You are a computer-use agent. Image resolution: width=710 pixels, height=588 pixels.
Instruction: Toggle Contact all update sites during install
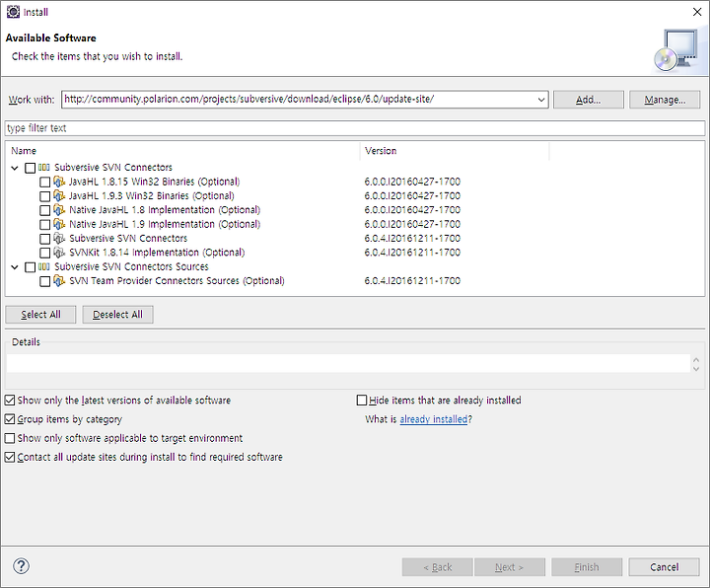[x=10, y=457]
